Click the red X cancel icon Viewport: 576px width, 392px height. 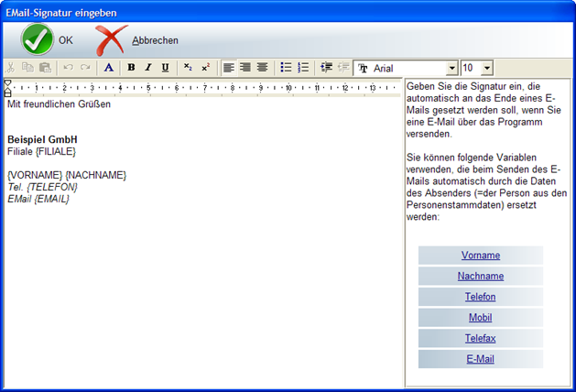(x=111, y=39)
